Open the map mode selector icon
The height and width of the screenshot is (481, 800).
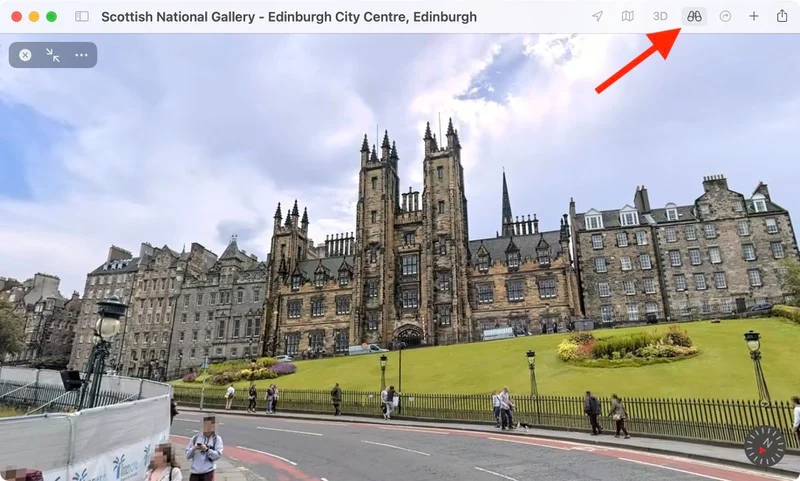(x=627, y=16)
